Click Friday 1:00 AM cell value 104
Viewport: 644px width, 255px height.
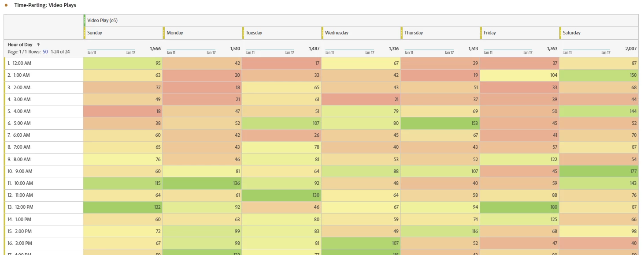(519, 75)
